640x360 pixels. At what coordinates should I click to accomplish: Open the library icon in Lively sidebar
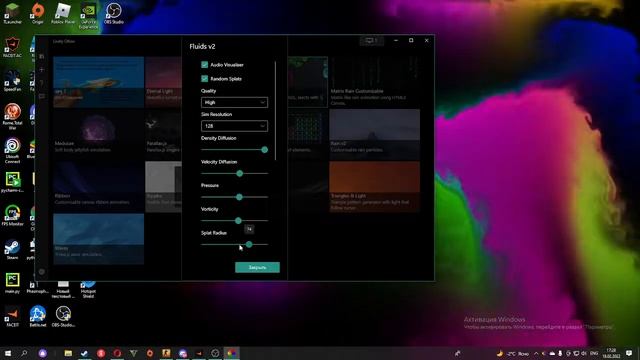[x=42, y=56]
